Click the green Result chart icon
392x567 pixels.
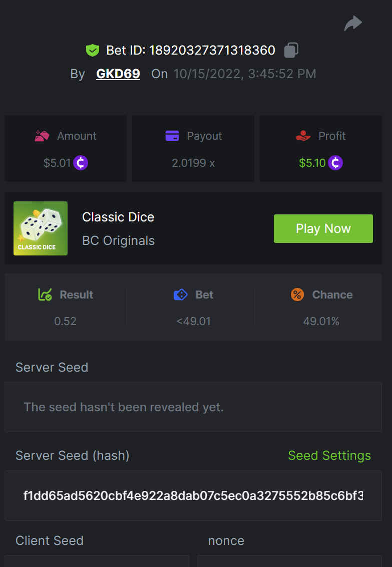pos(45,295)
